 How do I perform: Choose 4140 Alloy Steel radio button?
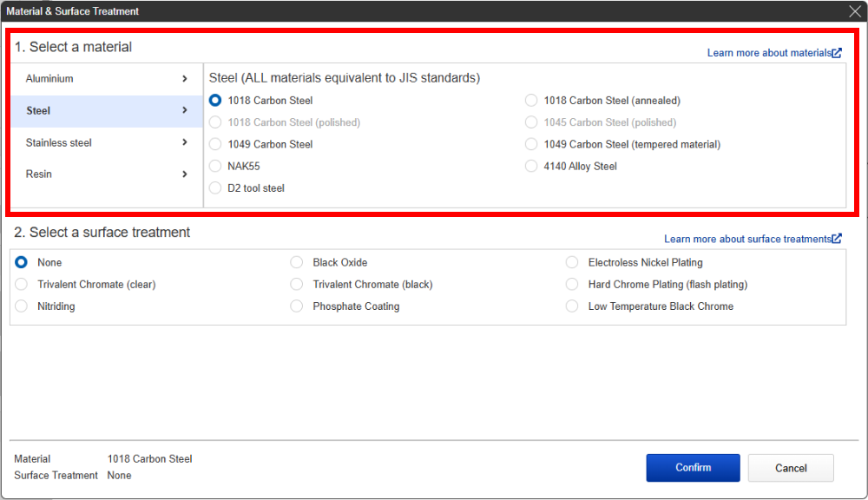[x=531, y=166]
